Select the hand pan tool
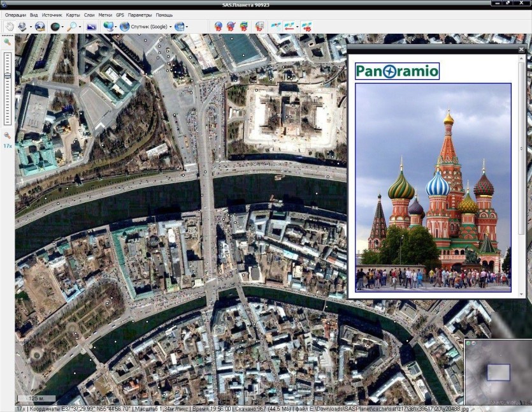The image size is (532, 412). [10, 27]
